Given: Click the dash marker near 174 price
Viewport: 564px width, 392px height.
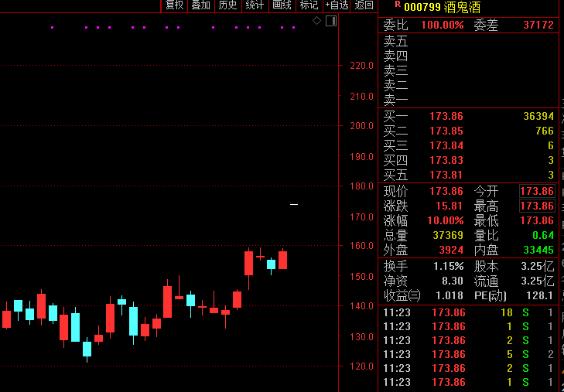Looking at the screenshot, I should click(x=294, y=204).
